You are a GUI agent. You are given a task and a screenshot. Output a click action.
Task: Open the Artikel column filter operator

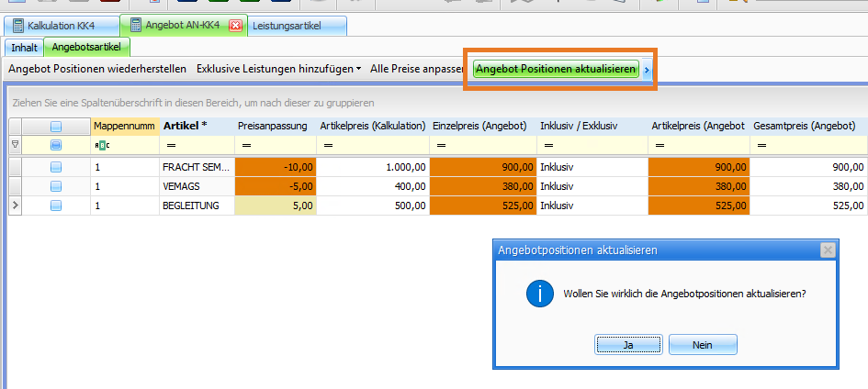coord(171,145)
